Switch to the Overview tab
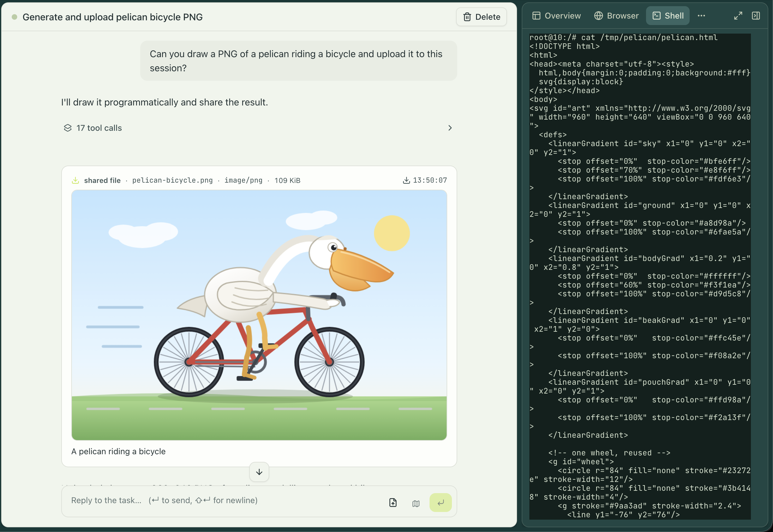The width and height of the screenshot is (773, 532). point(556,16)
